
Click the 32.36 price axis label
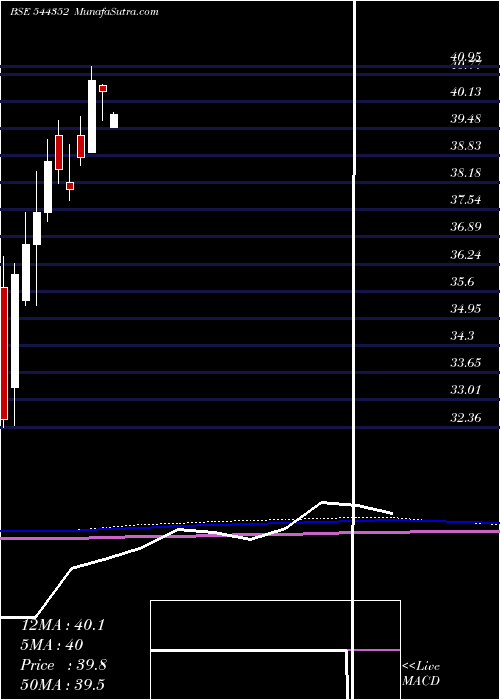[x=466, y=418]
